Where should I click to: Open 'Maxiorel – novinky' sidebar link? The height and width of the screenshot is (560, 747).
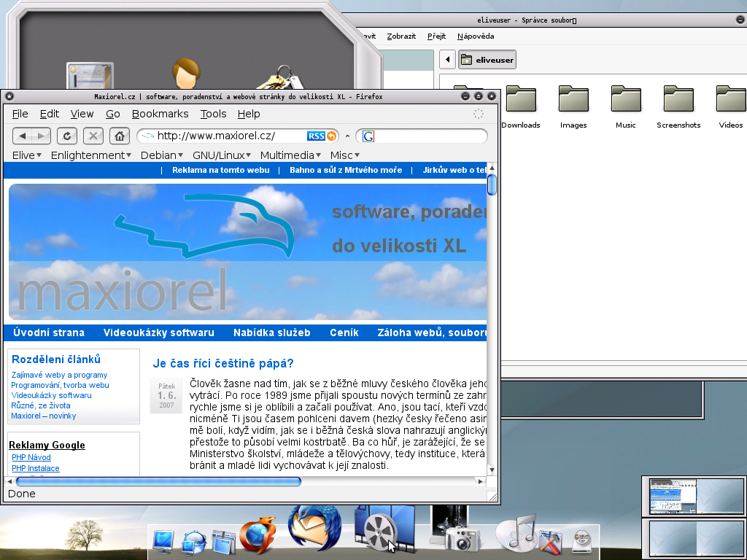[x=43, y=416]
